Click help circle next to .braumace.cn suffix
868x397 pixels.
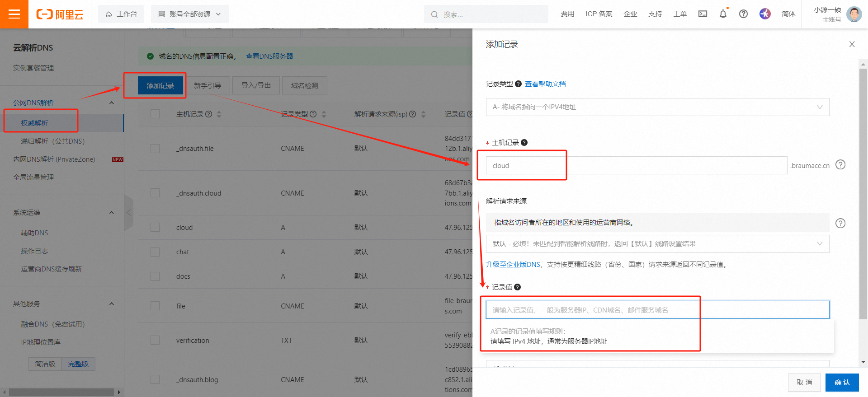click(x=840, y=164)
